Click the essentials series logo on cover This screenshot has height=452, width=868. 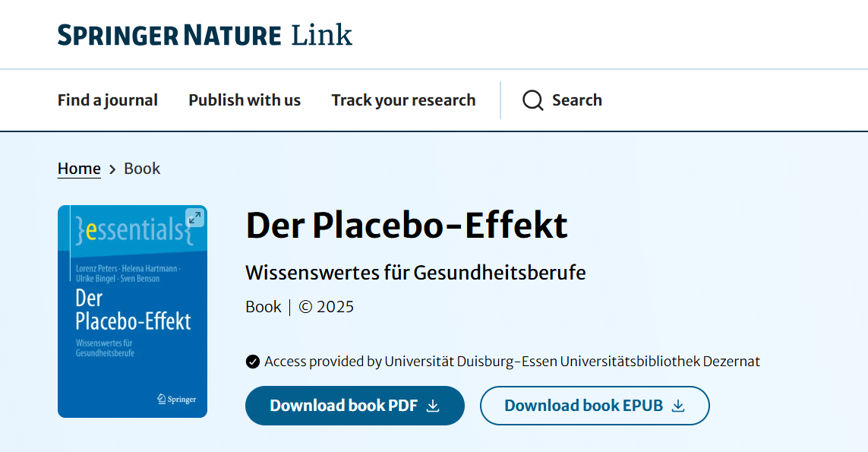(x=129, y=231)
